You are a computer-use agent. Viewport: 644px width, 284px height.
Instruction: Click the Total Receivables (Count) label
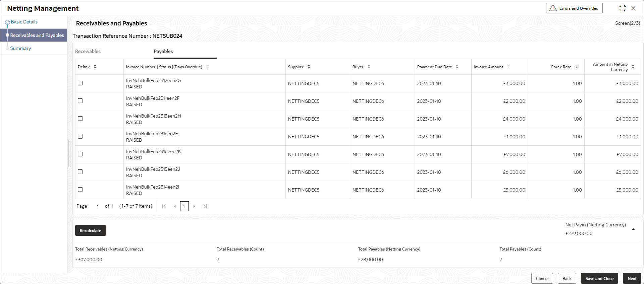pos(240,249)
